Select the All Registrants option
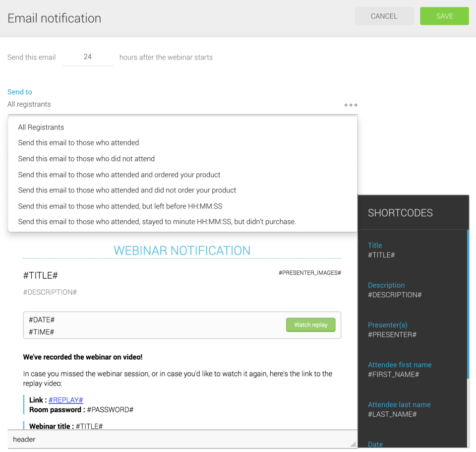 41,128
